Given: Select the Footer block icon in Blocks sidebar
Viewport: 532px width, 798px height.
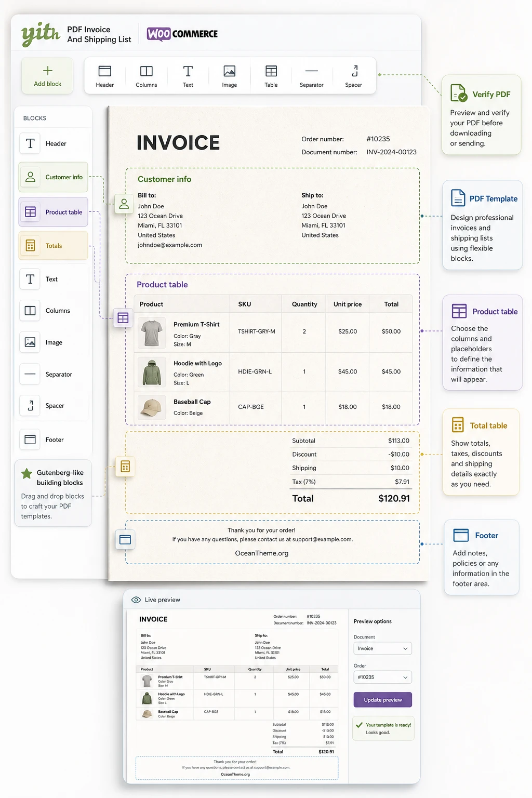Looking at the screenshot, I should pyautogui.click(x=30, y=440).
